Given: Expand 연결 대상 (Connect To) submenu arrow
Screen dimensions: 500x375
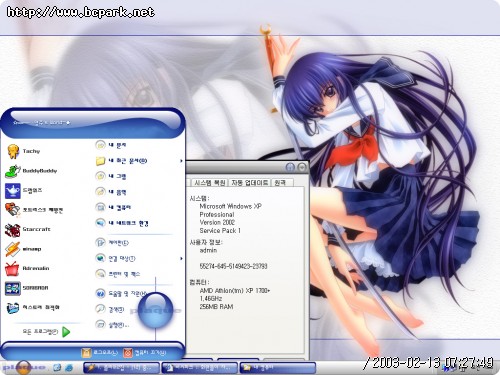Looking at the screenshot, I should 181,258.
